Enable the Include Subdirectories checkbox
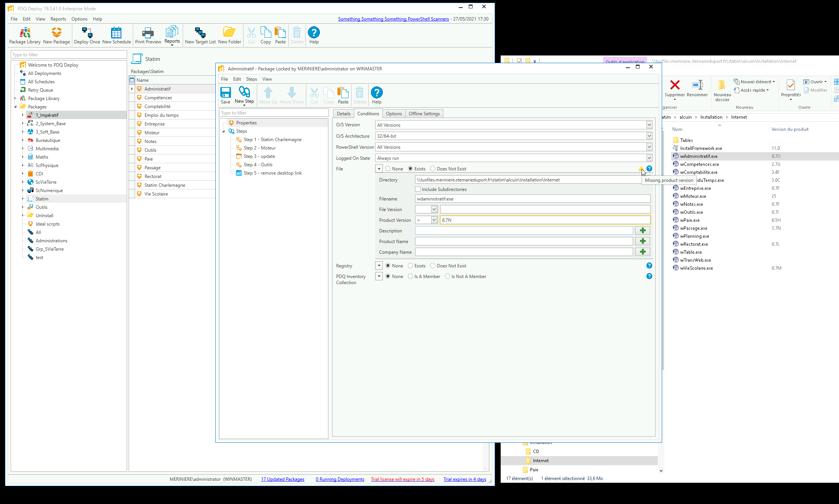The width and height of the screenshot is (839, 504). [x=418, y=189]
